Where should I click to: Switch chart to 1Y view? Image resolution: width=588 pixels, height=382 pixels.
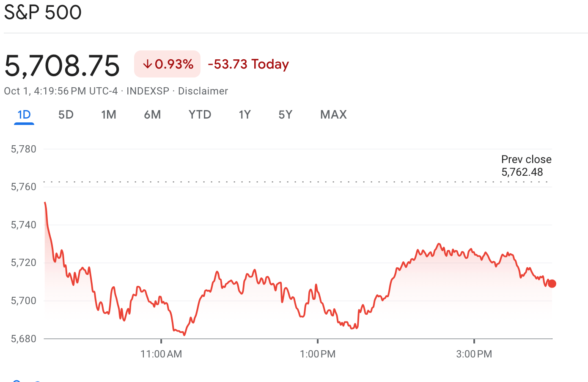click(245, 115)
